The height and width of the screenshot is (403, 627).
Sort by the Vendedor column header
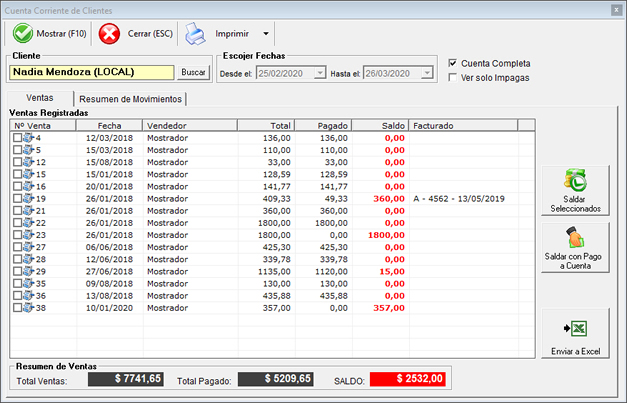click(x=190, y=126)
